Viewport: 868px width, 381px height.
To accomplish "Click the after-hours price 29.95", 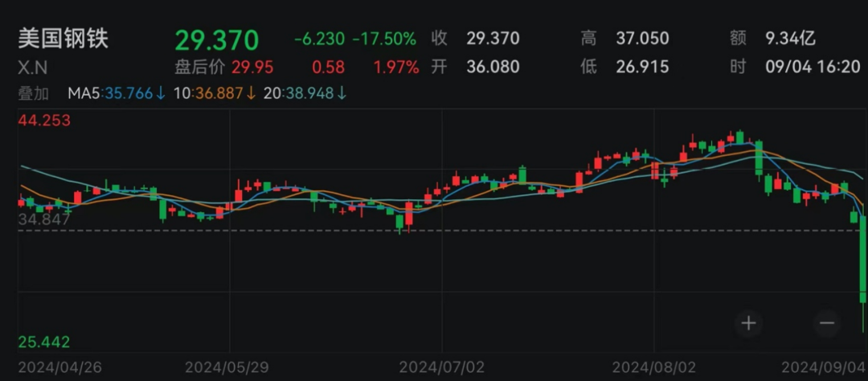I will (252, 67).
